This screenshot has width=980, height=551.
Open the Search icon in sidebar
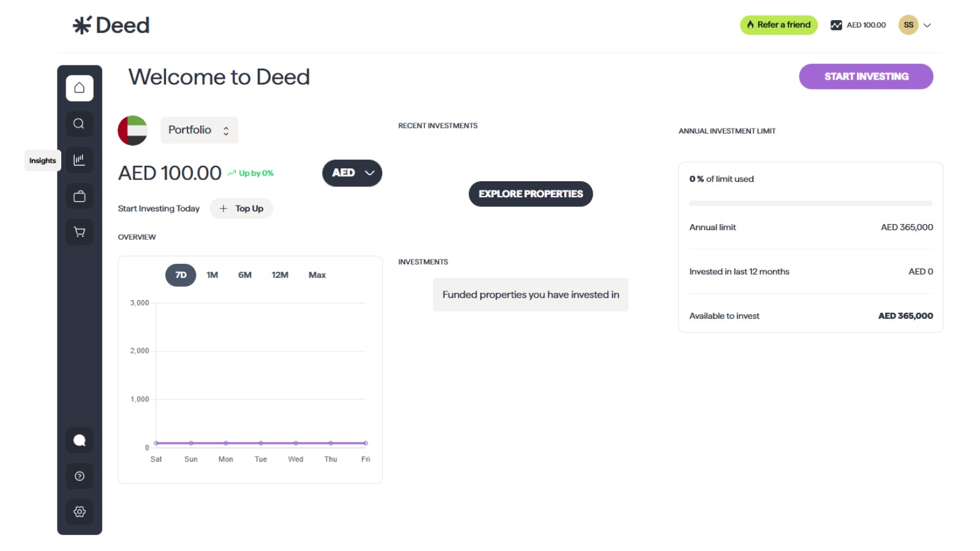(80, 124)
